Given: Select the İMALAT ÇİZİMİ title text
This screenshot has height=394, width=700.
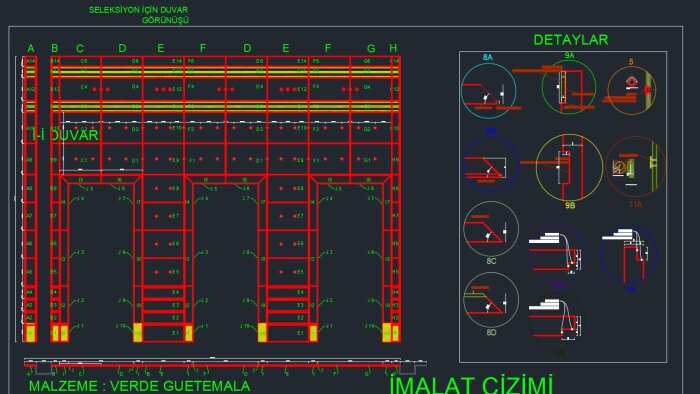Looking at the screenshot, I should [x=471, y=386].
